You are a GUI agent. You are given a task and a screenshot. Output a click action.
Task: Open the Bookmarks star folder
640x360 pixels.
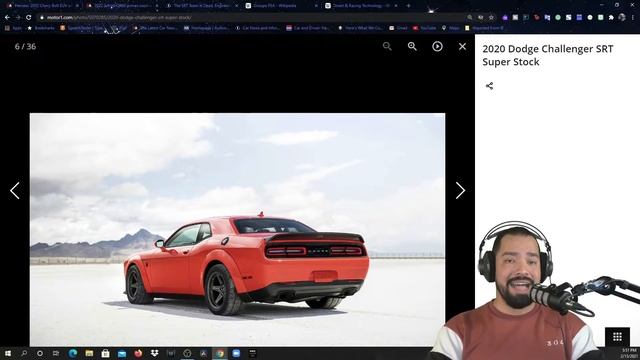(41, 28)
